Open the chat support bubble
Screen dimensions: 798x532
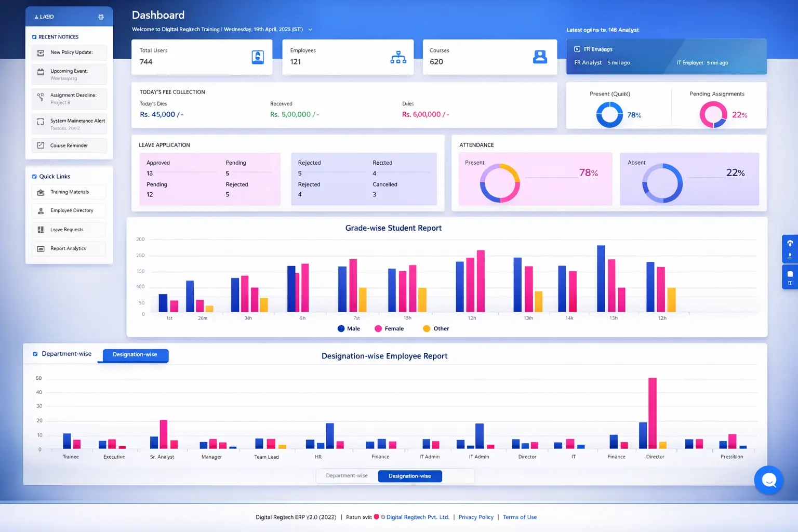pyautogui.click(x=769, y=480)
